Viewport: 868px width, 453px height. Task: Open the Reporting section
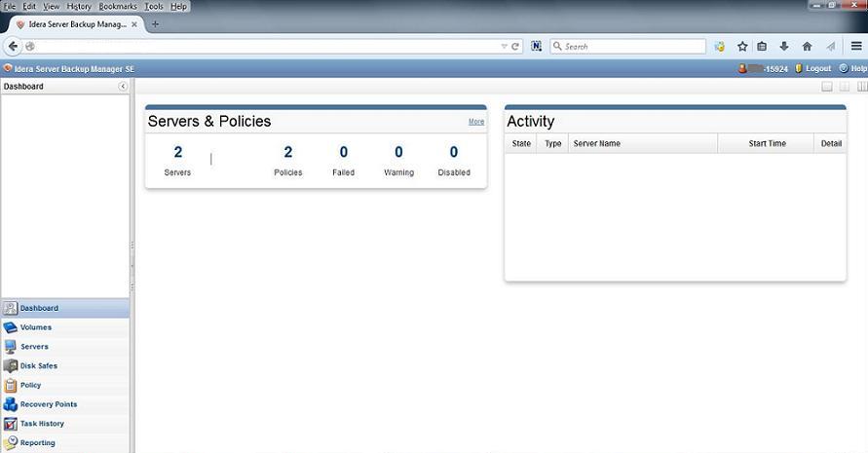pyautogui.click(x=38, y=442)
